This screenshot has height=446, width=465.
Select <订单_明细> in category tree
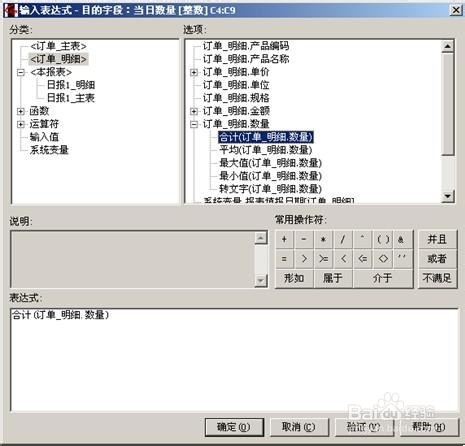58,59
